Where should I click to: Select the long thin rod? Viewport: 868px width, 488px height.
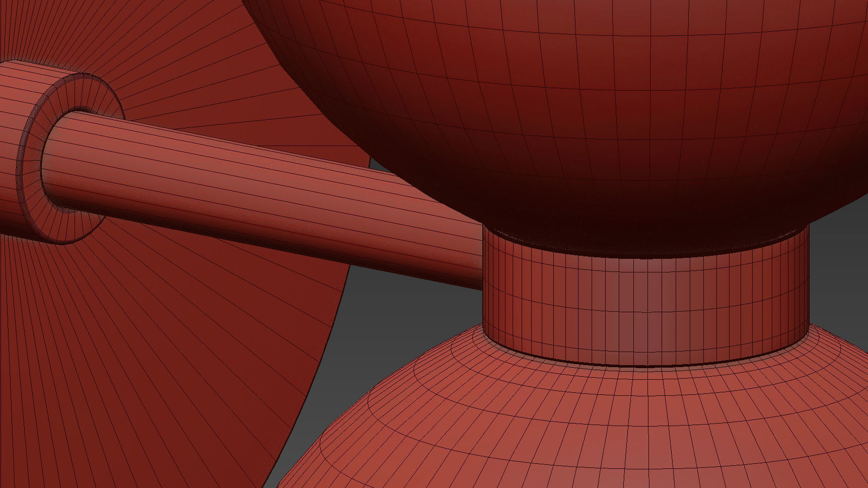tap(262, 201)
